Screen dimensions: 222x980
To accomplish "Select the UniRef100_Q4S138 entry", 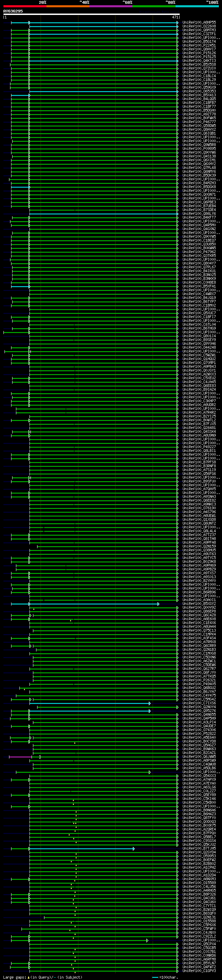I will pyautogui.click(x=199, y=156).
